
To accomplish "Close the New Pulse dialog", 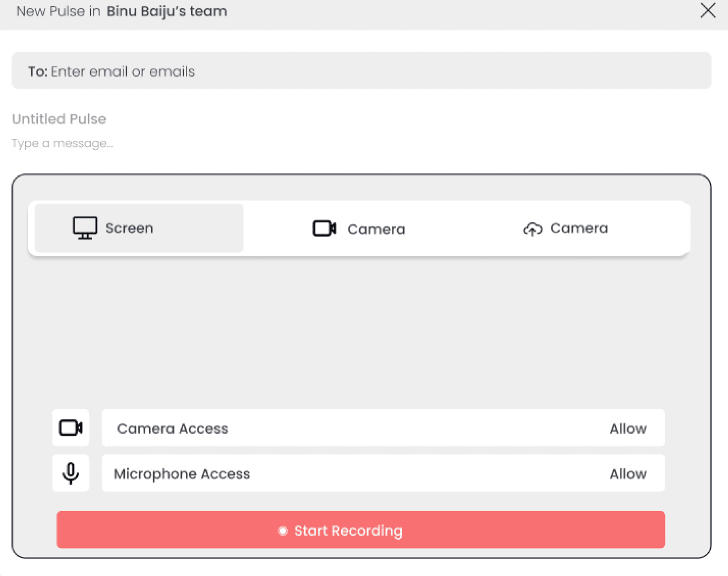I will click(708, 11).
